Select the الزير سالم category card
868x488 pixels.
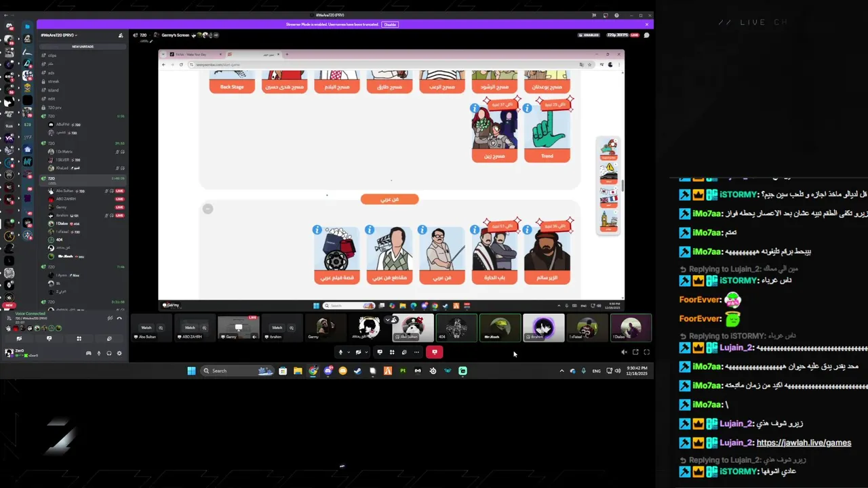pyautogui.click(x=547, y=254)
